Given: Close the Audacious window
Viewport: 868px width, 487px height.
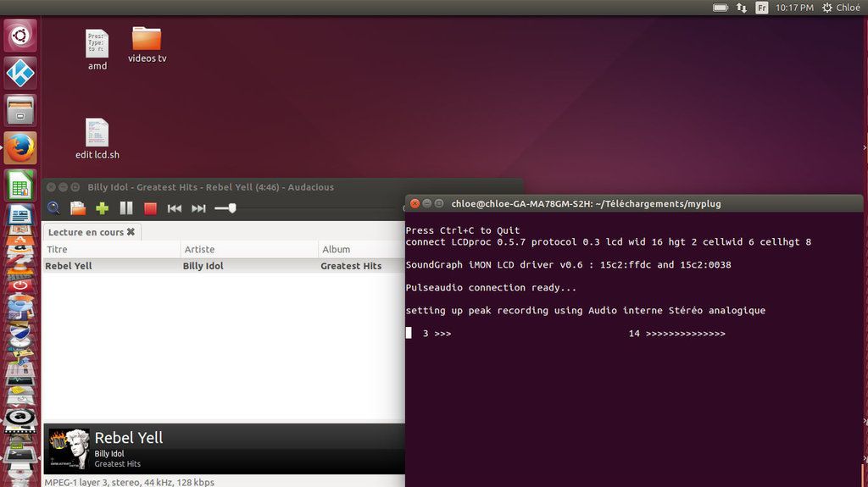Looking at the screenshot, I should pyautogui.click(x=51, y=187).
